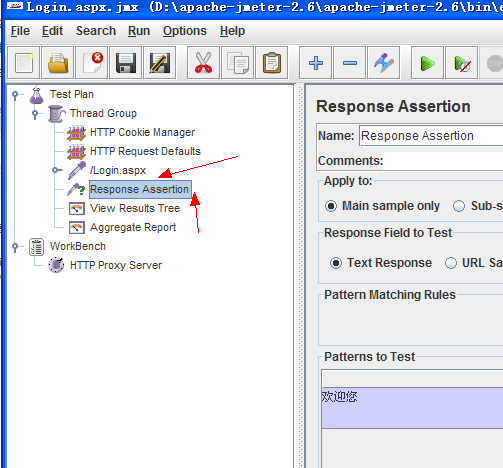Image resolution: width=503 pixels, height=468 pixels.
Task: Click the Close test plan icon
Action: pyautogui.click(x=92, y=63)
